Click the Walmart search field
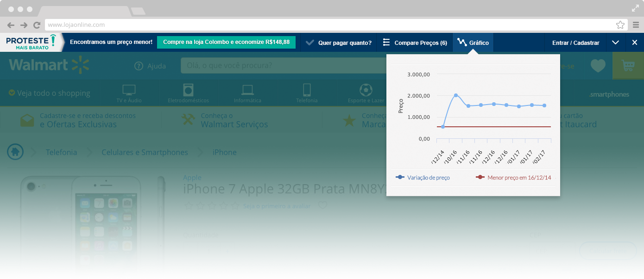Screen dimensions: 644x279 click(x=284, y=66)
